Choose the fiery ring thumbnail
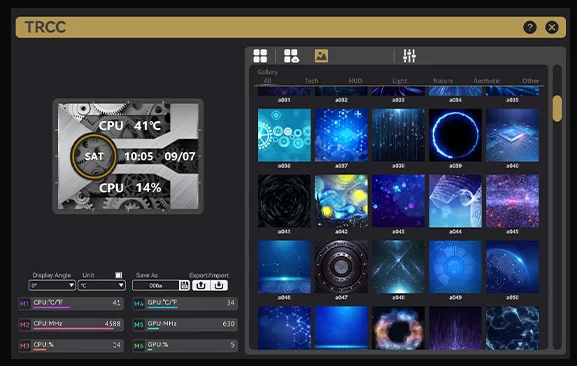 tap(398, 328)
